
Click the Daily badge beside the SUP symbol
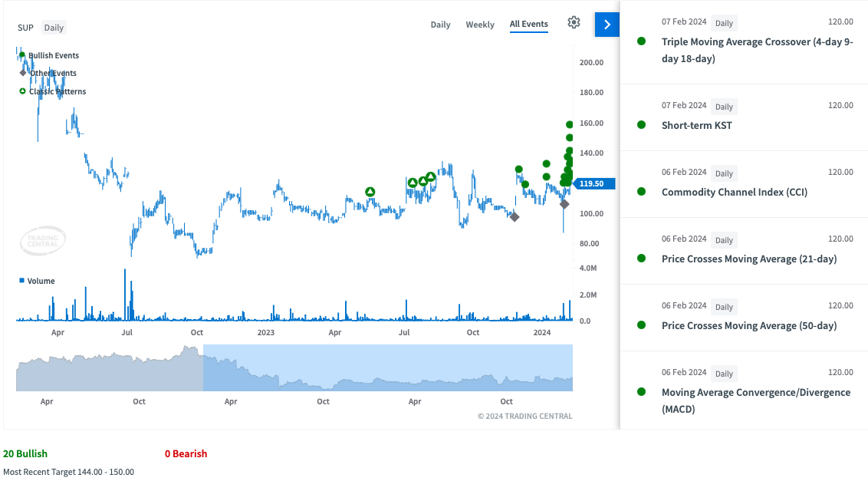pos(54,27)
